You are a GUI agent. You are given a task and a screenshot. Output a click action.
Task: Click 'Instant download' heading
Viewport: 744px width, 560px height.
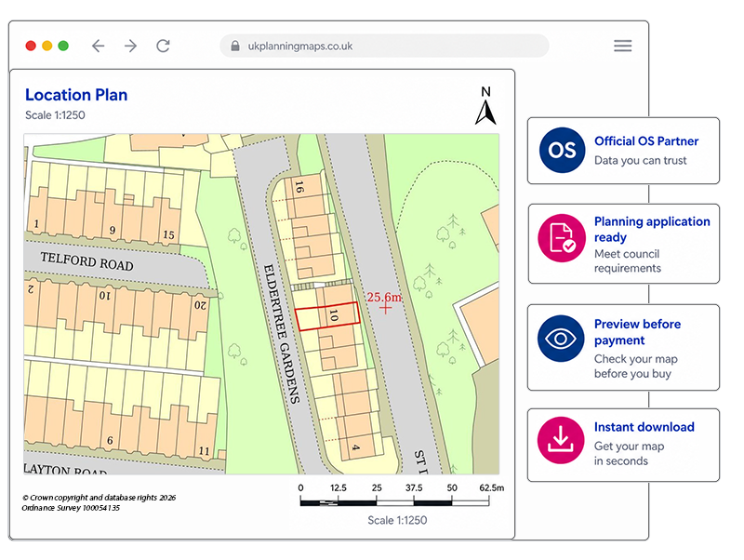(x=644, y=427)
